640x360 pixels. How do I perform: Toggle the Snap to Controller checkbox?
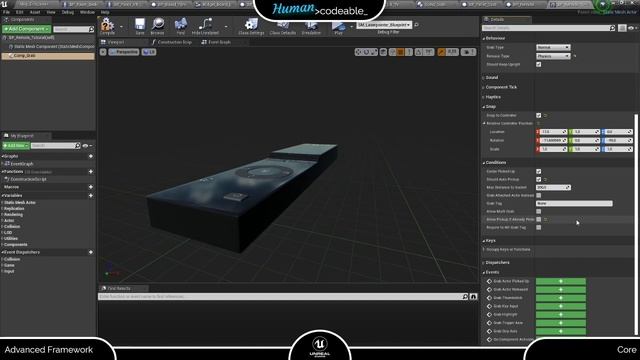539,116
